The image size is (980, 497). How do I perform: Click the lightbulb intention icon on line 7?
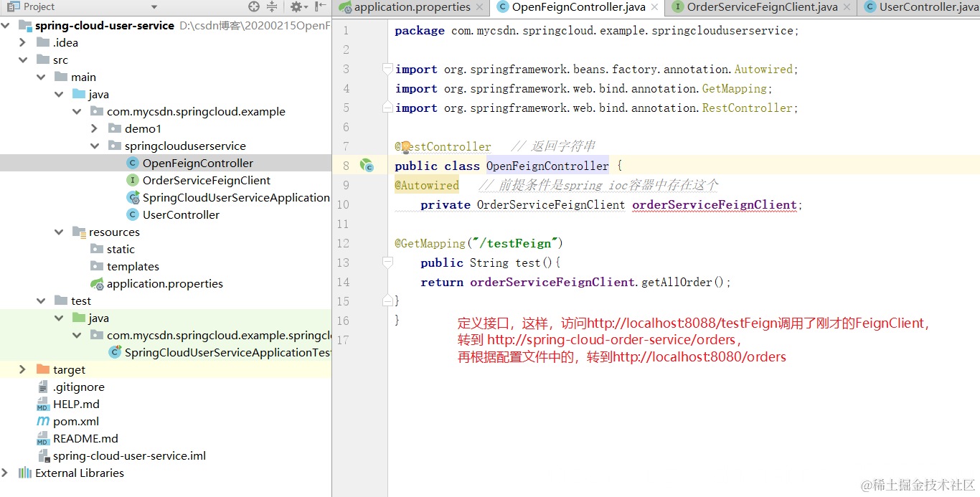click(405, 146)
